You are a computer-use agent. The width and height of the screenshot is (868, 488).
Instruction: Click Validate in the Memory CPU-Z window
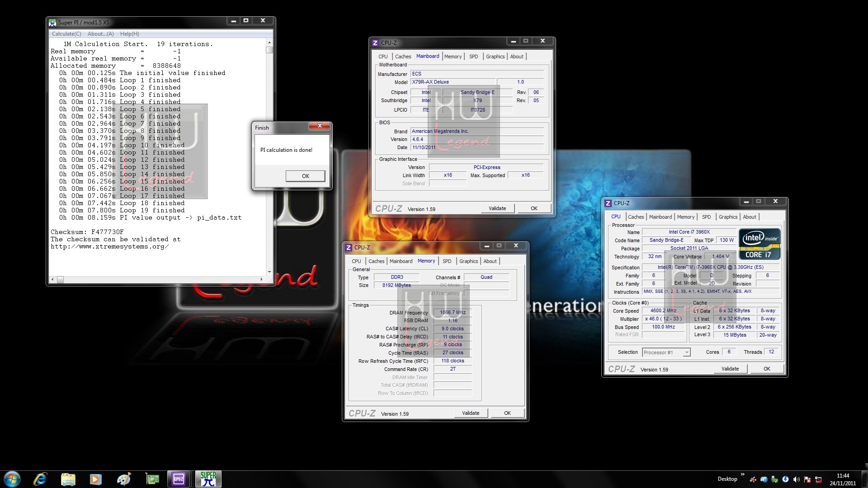pos(471,413)
